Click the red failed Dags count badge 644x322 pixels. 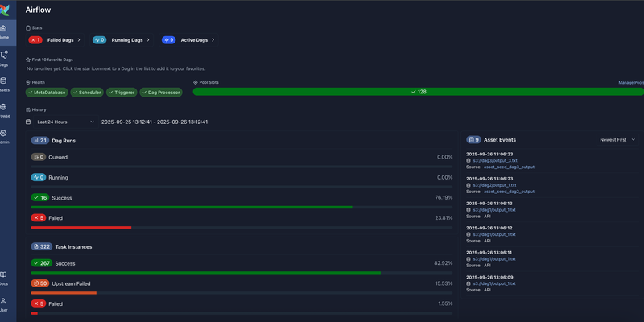click(35, 39)
